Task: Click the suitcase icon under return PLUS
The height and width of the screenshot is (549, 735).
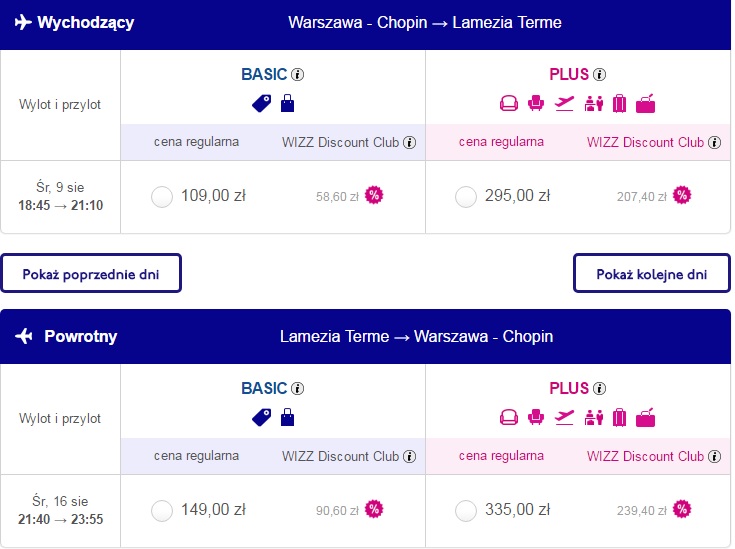Action: (619, 417)
